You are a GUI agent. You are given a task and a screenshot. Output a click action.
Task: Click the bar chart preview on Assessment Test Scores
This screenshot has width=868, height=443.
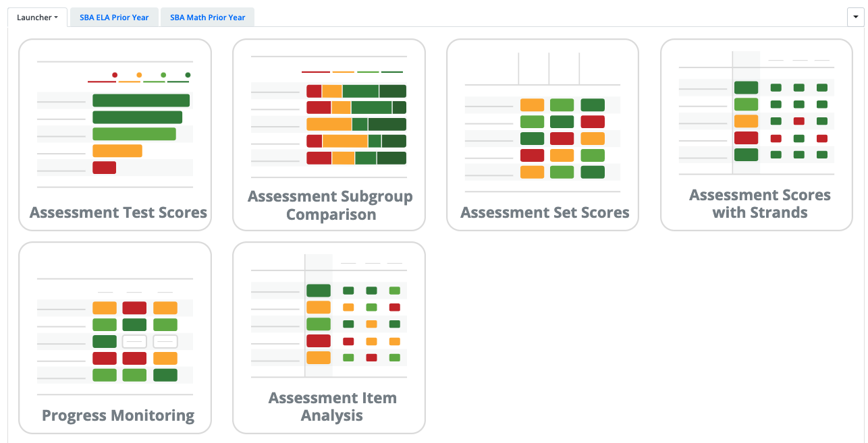135,121
